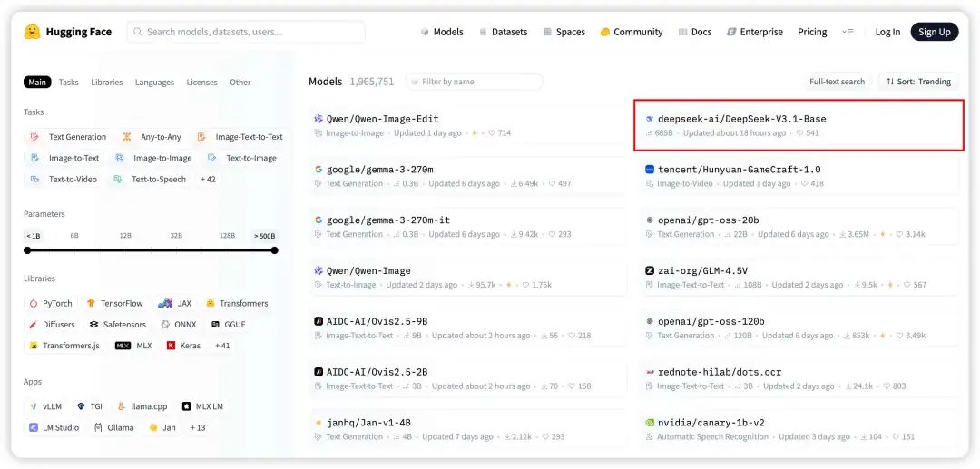Expand the +42 more tasks chip
This screenshot has width=980, height=469.
(x=208, y=180)
